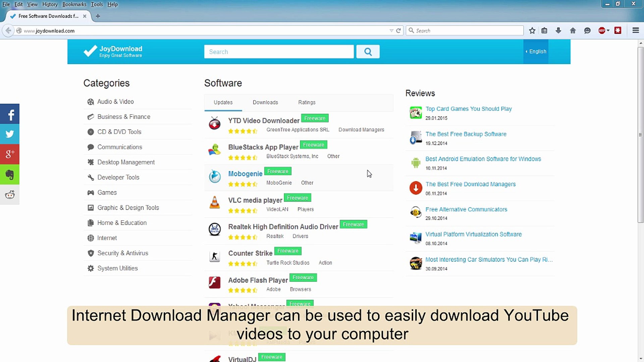The height and width of the screenshot is (362, 644).
Task: Switch to the Downloads tab
Action: click(265, 102)
